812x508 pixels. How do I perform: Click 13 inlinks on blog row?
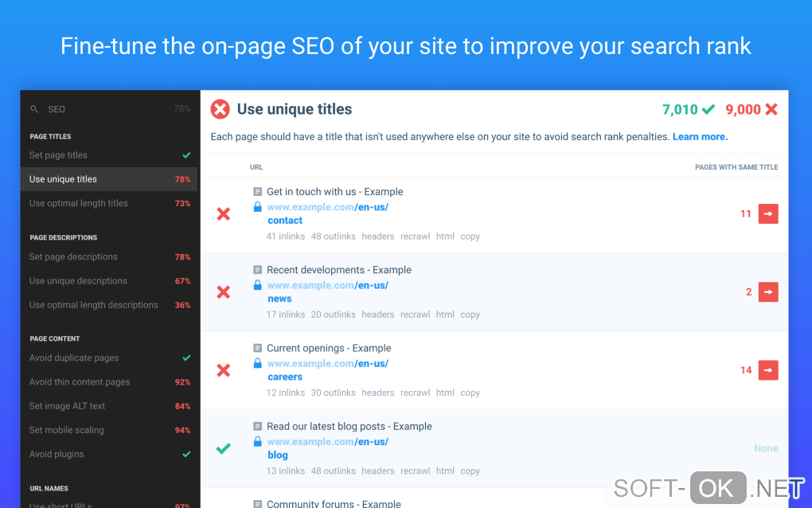(285, 471)
